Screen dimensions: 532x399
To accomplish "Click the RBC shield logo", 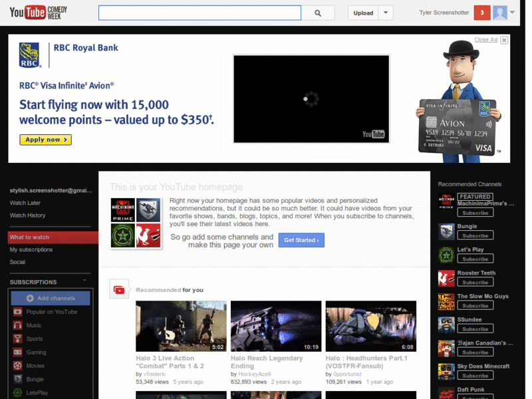I will [29, 55].
